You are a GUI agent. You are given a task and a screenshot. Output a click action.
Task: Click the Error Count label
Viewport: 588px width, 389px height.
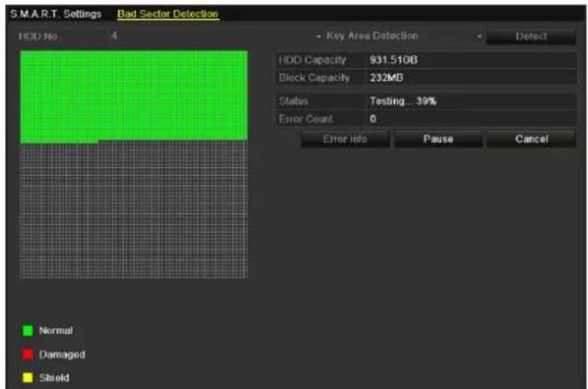point(306,119)
